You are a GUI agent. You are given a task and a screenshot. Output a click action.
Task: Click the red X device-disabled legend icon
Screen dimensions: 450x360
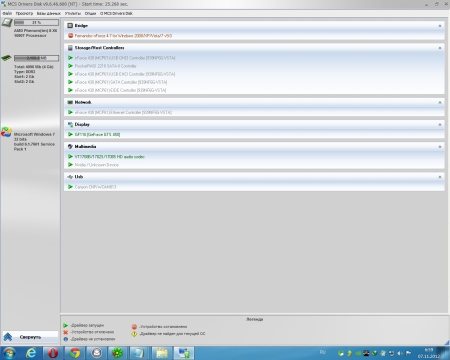point(66,332)
